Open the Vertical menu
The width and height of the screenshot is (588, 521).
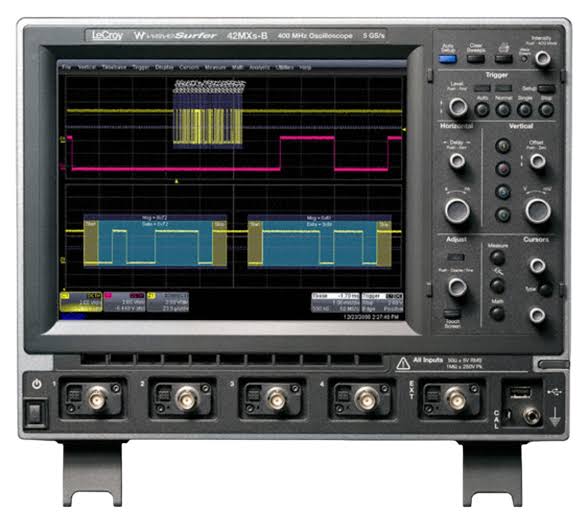pyautogui.click(x=86, y=67)
